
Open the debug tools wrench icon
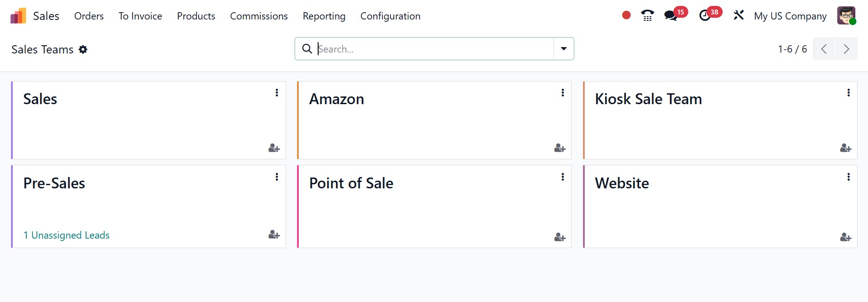coord(739,15)
